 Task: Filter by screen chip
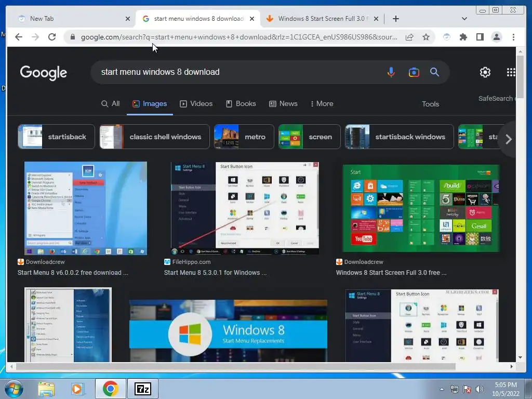310,137
